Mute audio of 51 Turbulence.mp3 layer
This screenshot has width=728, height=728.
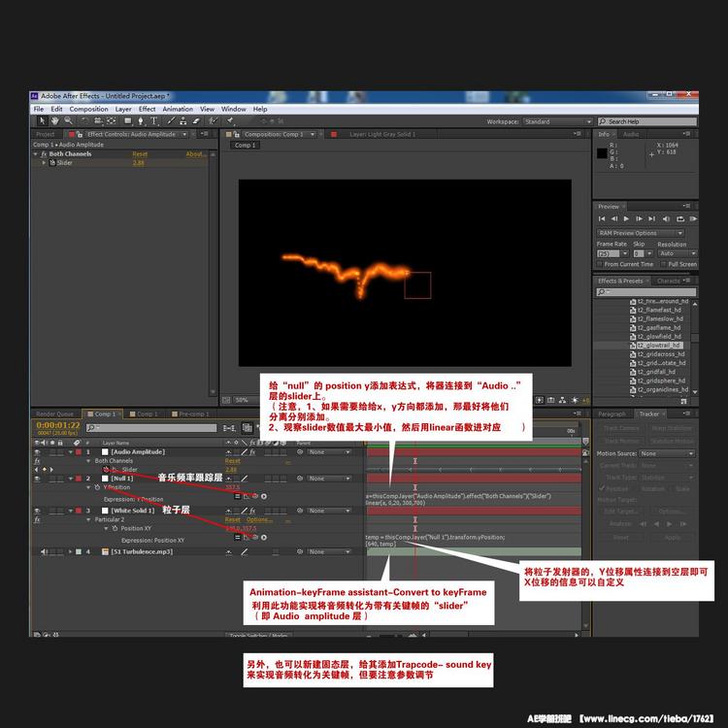point(44,551)
